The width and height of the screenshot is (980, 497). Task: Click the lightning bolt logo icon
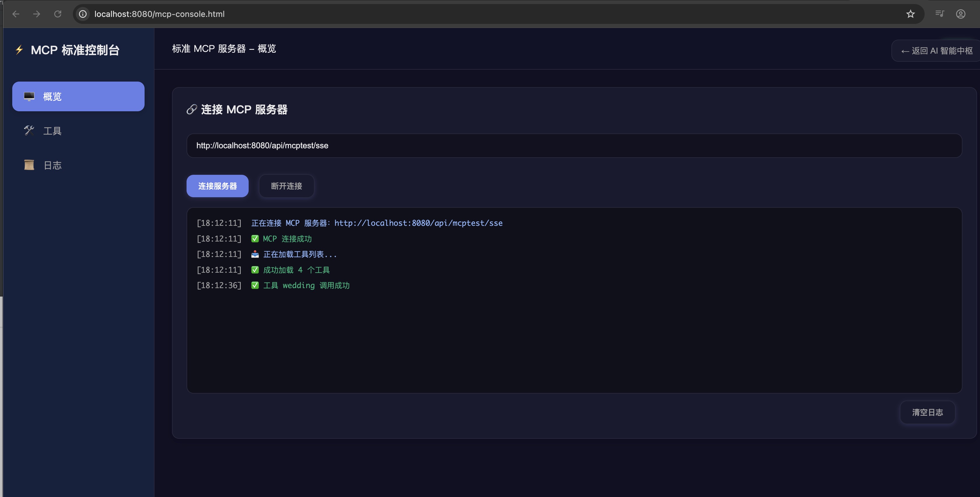click(x=19, y=50)
